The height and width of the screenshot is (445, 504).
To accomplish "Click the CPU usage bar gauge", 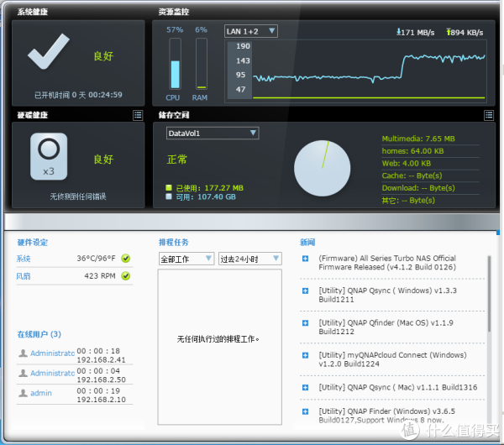I will pos(175,74).
